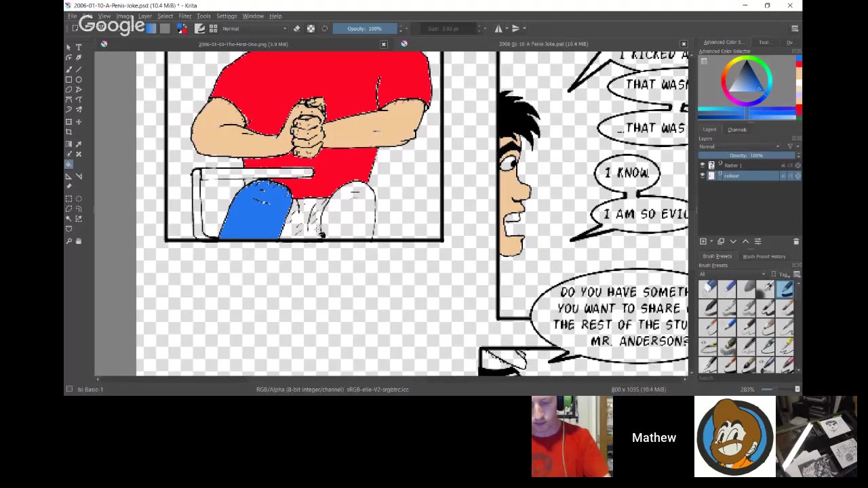The width and height of the screenshot is (868, 488).
Task: Reload the original brush preset
Action: click(324, 28)
